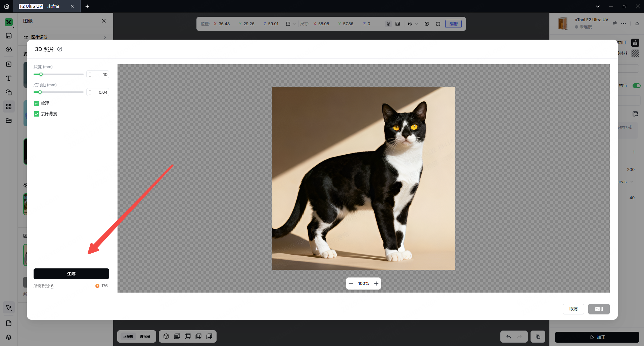Click the 生成 generate button

tap(71, 274)
